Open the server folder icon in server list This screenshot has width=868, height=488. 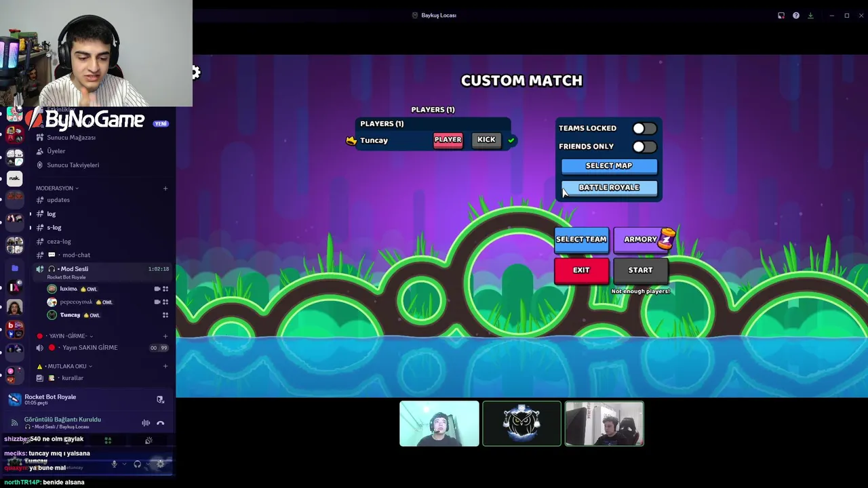[14, 268]
